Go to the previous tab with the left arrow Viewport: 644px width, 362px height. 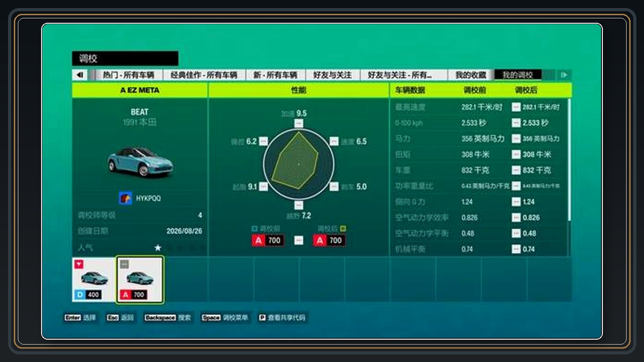point(80,75)
